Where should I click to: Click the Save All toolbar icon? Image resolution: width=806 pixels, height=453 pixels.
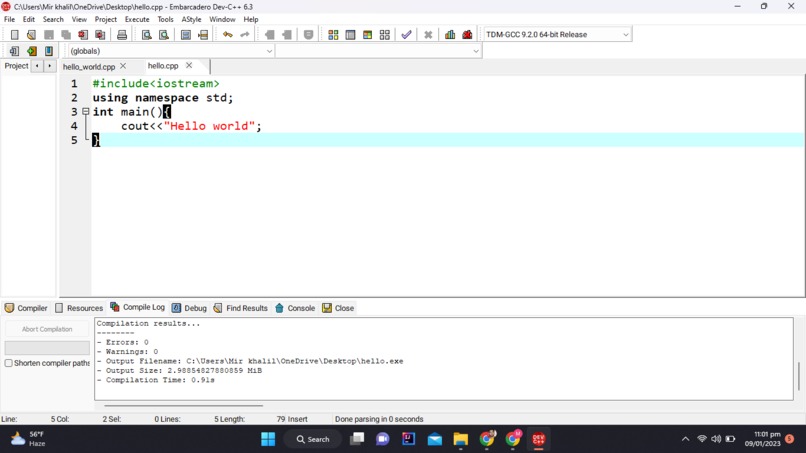click(x=66, y=34)
